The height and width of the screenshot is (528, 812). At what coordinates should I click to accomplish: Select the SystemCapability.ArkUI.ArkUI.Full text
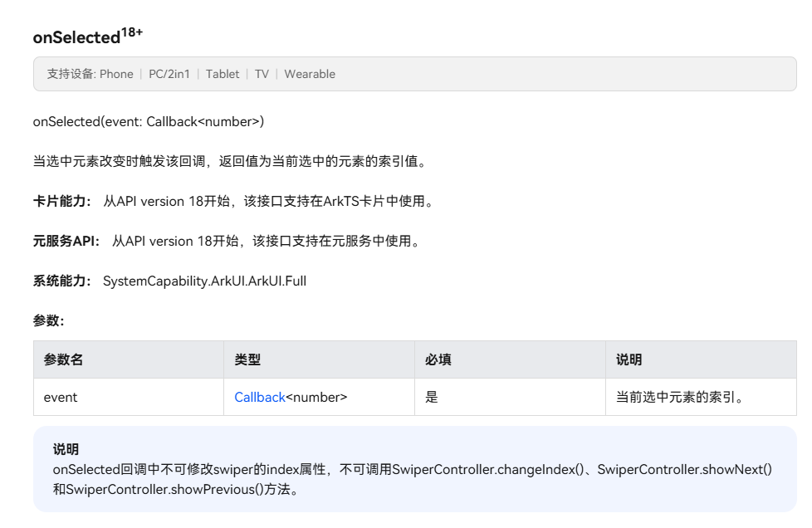(x=204, y=281)
